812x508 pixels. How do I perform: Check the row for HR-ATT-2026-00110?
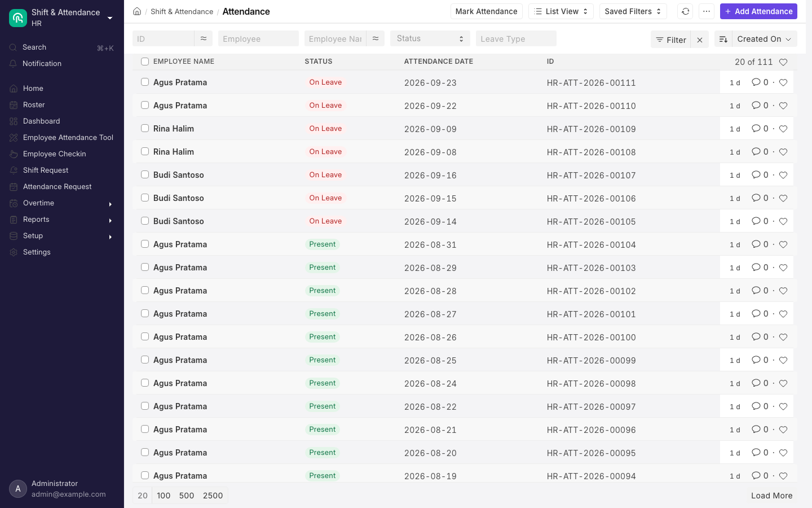(x=145, y=105)
